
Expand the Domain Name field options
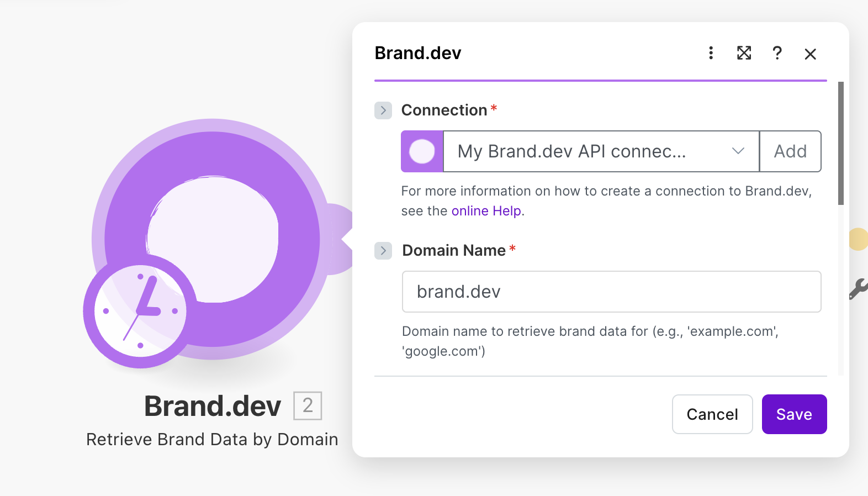click(383, 251)
